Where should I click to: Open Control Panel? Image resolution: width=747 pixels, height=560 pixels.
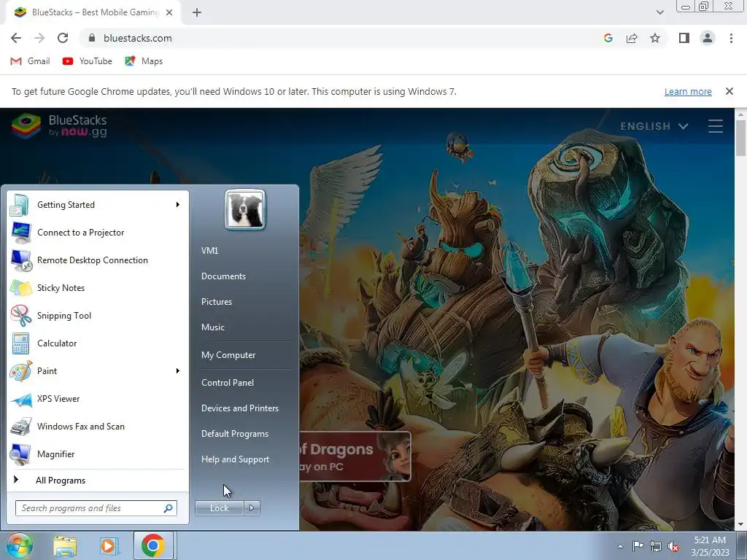pyautogui.click(x=228, y=383)
